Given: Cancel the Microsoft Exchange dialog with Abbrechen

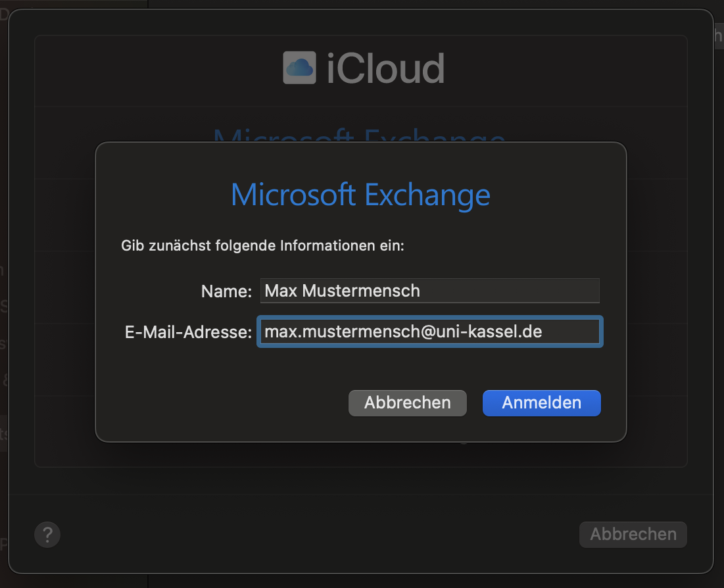Looking at the screenshot, I should coord(407,403).
